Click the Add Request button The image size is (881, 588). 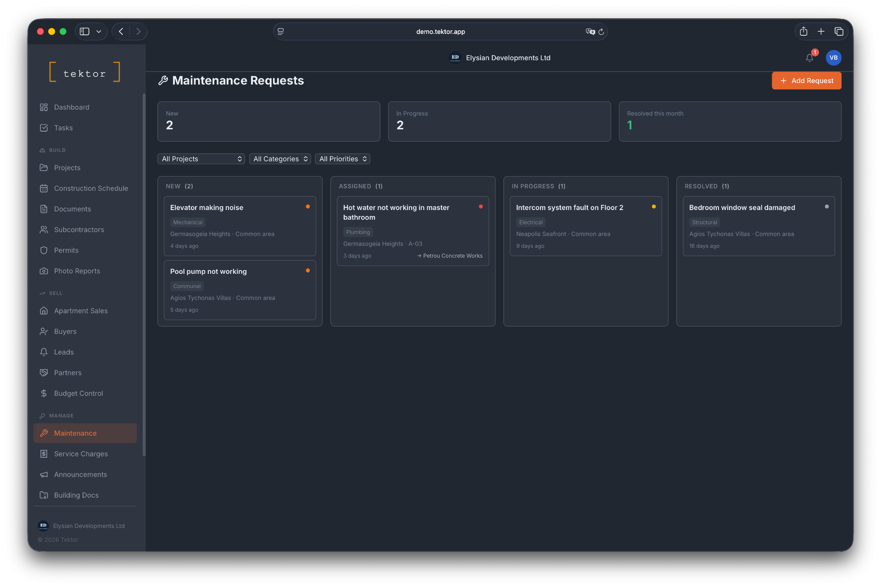click(806, 81)
